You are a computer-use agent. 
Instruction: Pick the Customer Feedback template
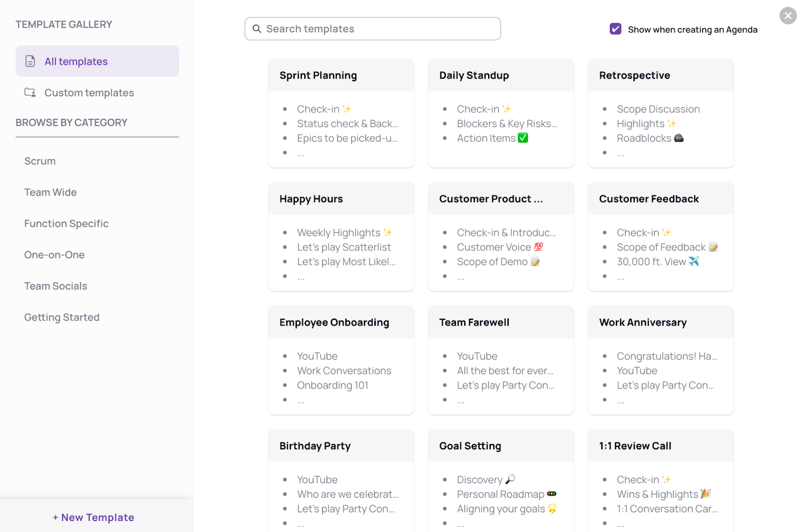(x=660, y=237)
